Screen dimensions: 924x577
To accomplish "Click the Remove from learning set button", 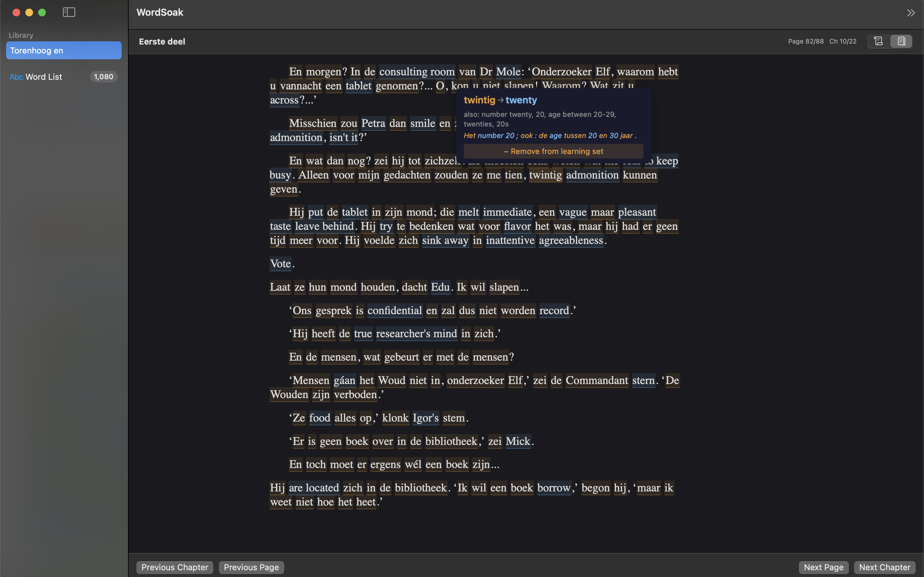I will pos(553,151).
